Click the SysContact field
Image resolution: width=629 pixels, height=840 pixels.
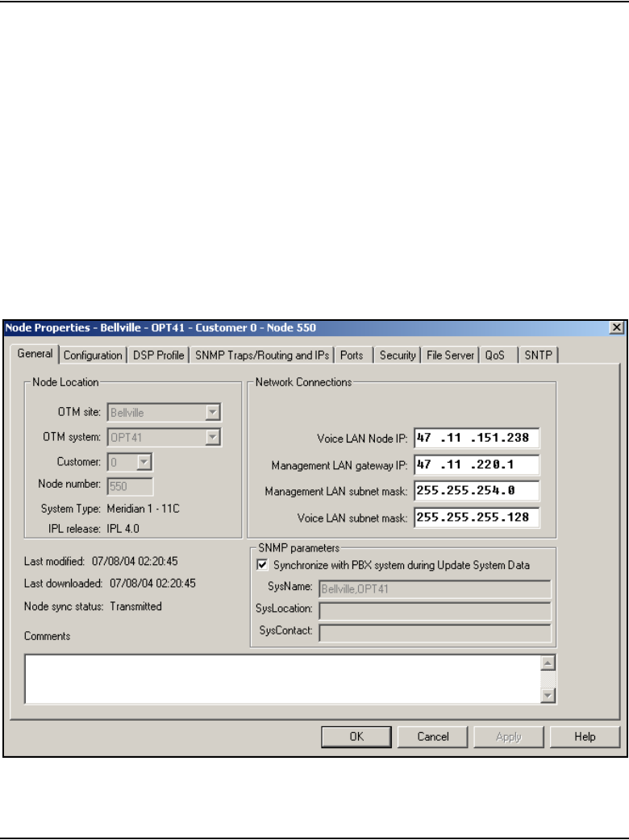435,633
